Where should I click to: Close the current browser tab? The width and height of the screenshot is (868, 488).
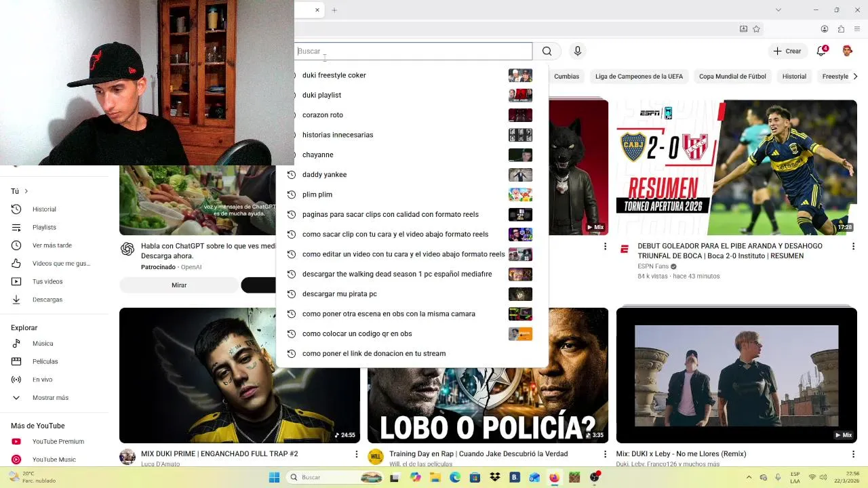[x=317, y=10]
